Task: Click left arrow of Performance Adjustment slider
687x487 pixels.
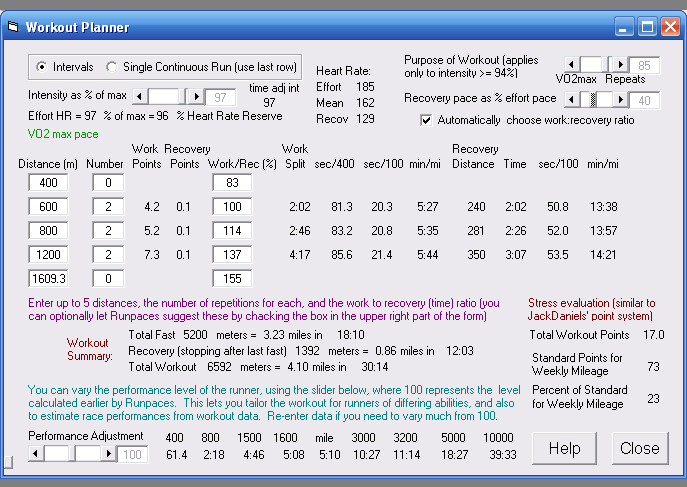Action: 36,454
